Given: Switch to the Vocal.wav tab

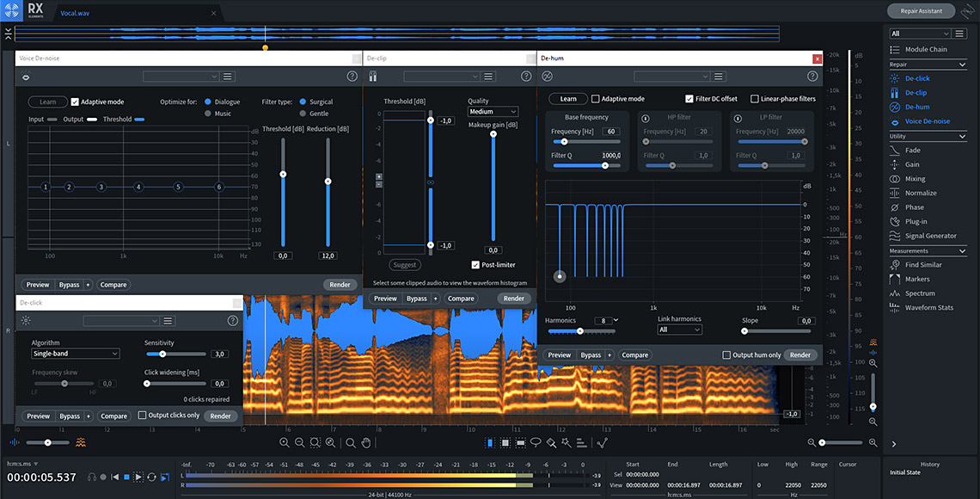Looking at the screenshot, I should (75, 13).
